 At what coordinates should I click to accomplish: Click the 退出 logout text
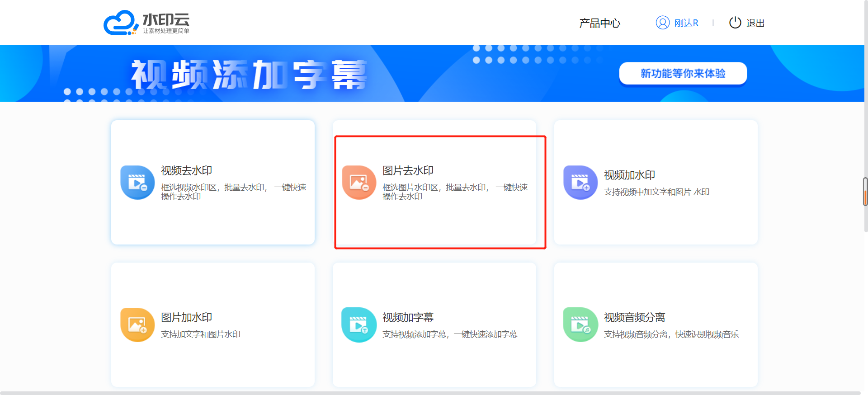755,23
